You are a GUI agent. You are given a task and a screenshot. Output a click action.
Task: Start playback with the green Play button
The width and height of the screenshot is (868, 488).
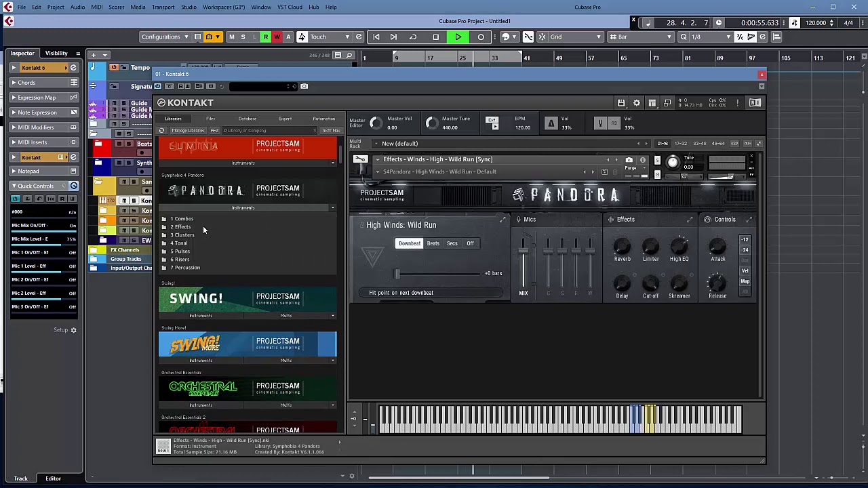458,37
